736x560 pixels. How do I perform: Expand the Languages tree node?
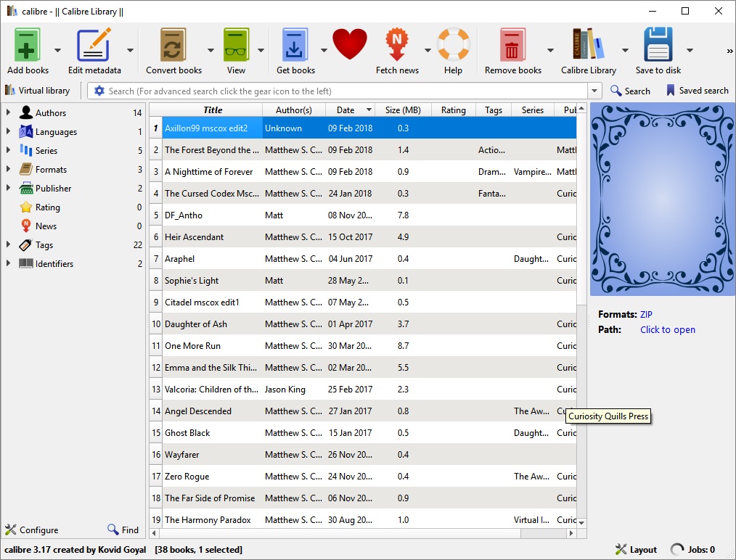click(8, 132)
